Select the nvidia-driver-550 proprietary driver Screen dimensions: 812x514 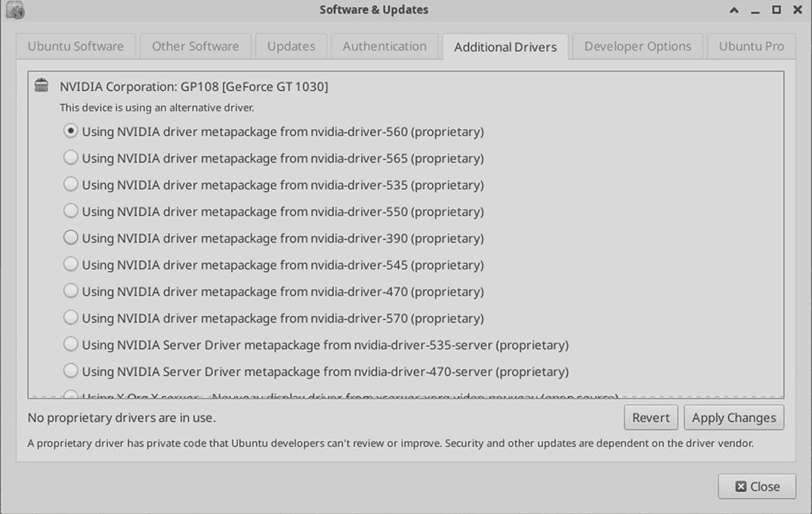[70, 211]
